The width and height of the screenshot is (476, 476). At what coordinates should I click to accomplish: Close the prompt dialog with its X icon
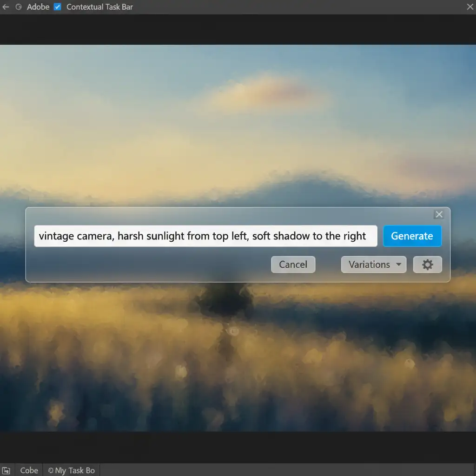438,214
